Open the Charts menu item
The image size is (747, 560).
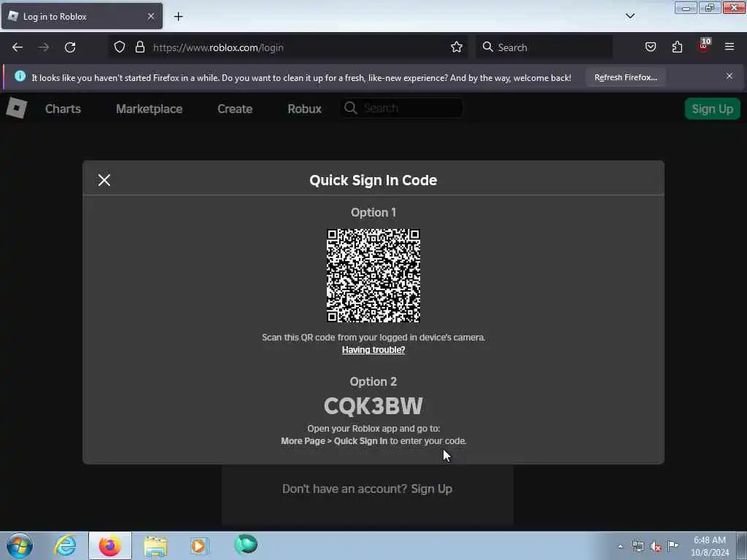point(63,109)
